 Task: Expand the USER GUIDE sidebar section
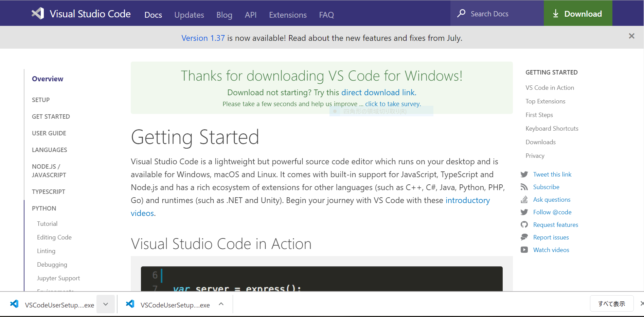49,133
